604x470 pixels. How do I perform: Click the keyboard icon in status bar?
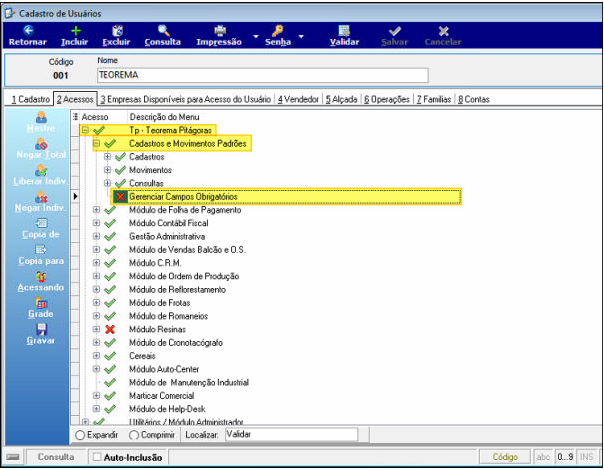point(13,457)
